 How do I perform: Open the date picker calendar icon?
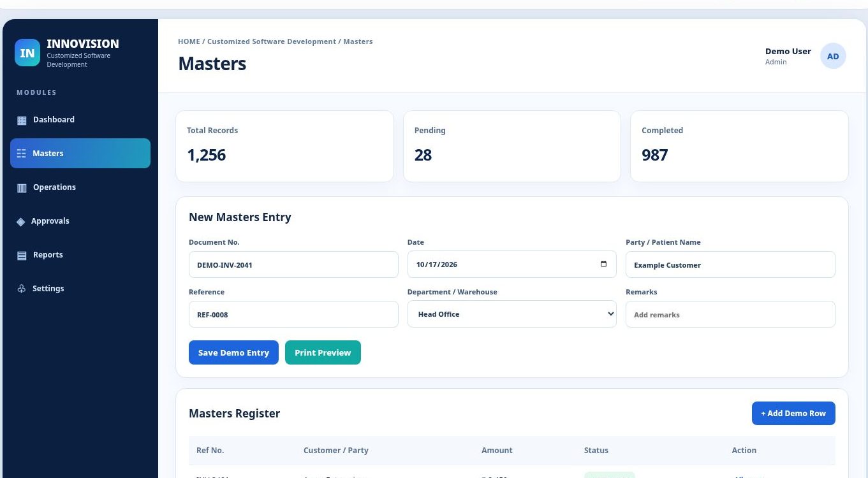pyautogui.click(x=603, y=264)
